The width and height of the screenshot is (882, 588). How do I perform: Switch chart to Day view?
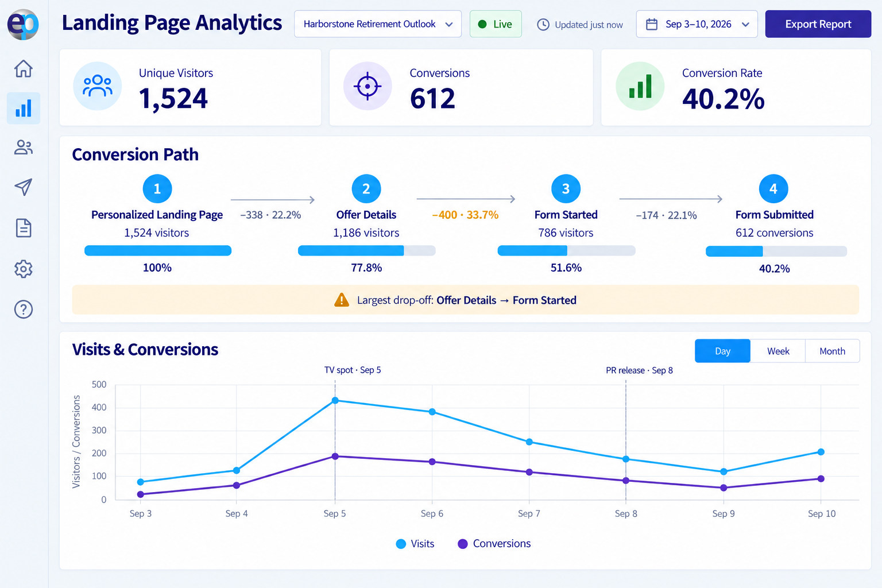pyautogui.click(x=722, y=351)
